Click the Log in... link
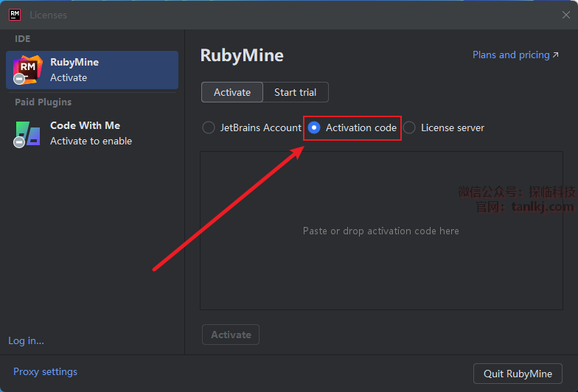578x392 pixels. point(26,340)
